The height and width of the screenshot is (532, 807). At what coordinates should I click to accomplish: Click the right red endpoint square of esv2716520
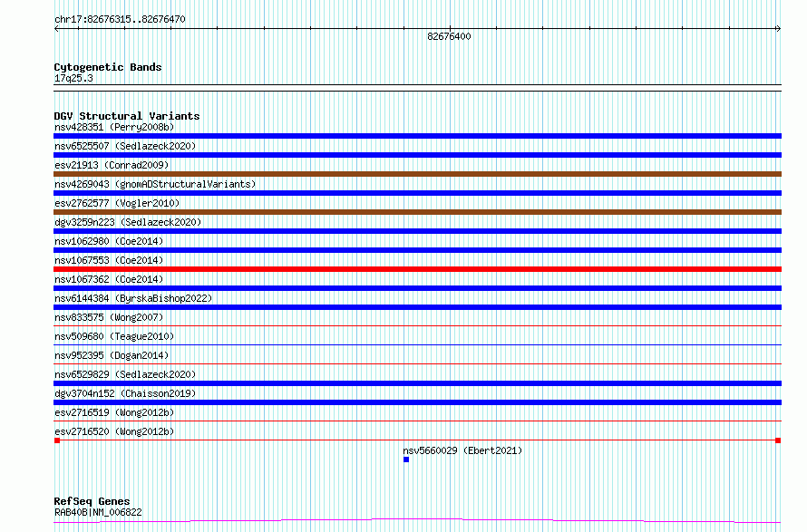[778, 440]
